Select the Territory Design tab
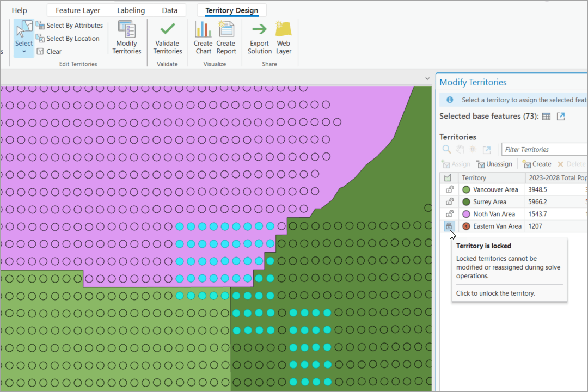 point(232,10)
